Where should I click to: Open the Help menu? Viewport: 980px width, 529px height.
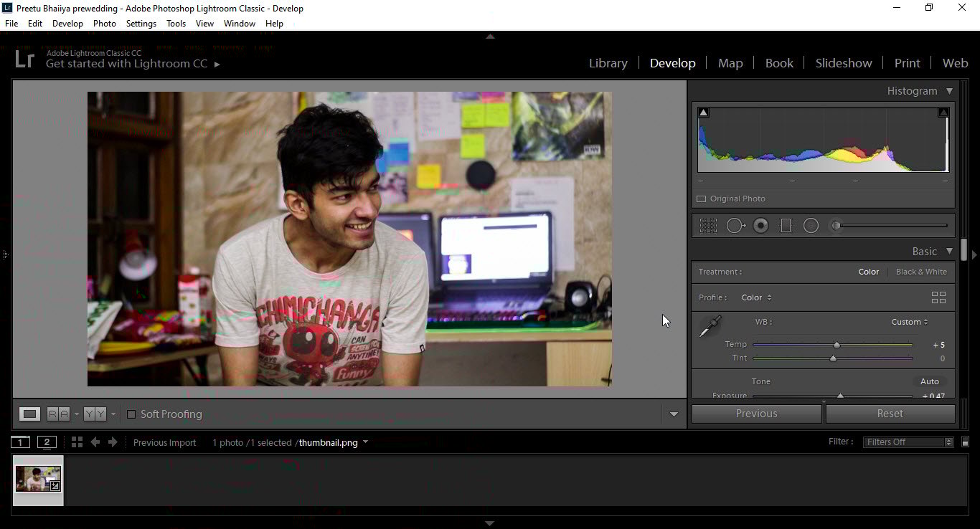click(275, 24)
